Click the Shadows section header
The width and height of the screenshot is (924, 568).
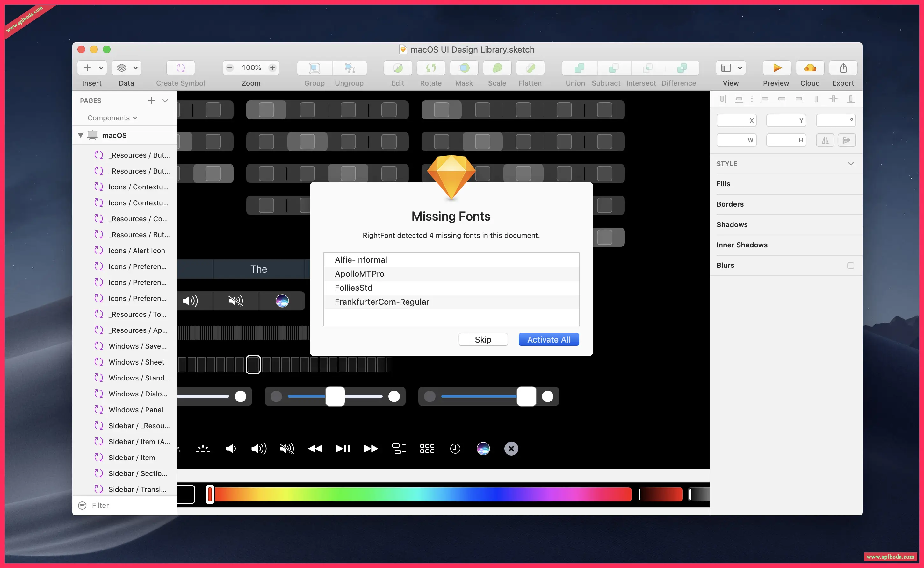click(x=732, y=225)
